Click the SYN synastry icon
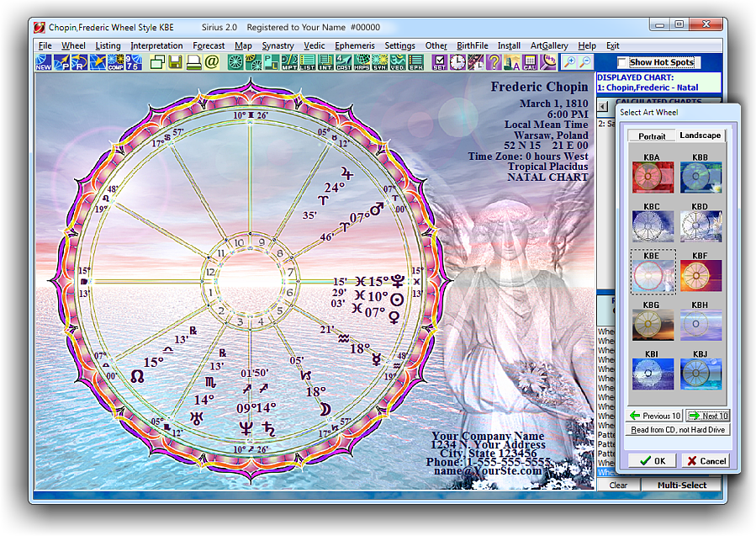Image resolution: width=756 pixels, height=536 pixels. [379, 62]
